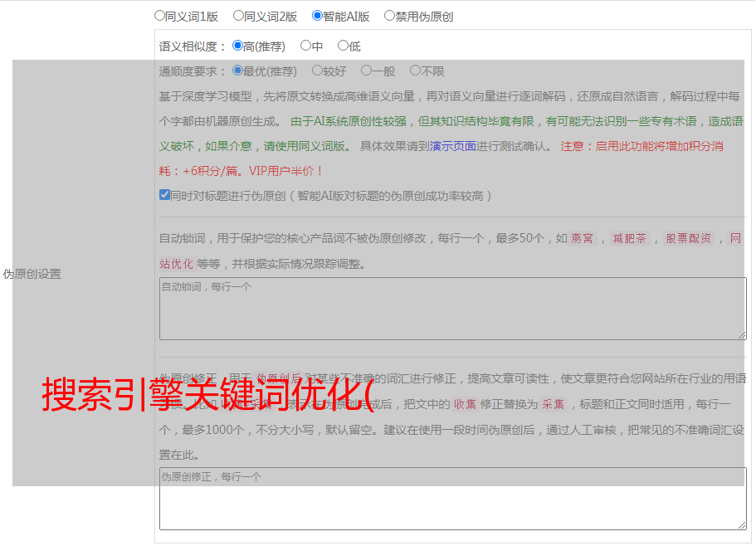Viewport: 756px width, 546px height.
Task: Click the 燕窝 example keyword tag
Action: (583, 239)
